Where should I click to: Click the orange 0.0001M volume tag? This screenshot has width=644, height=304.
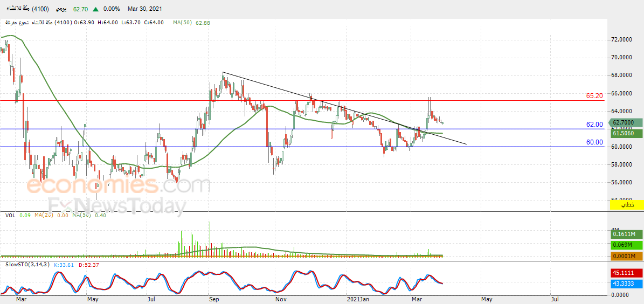[x=626, y=257]
